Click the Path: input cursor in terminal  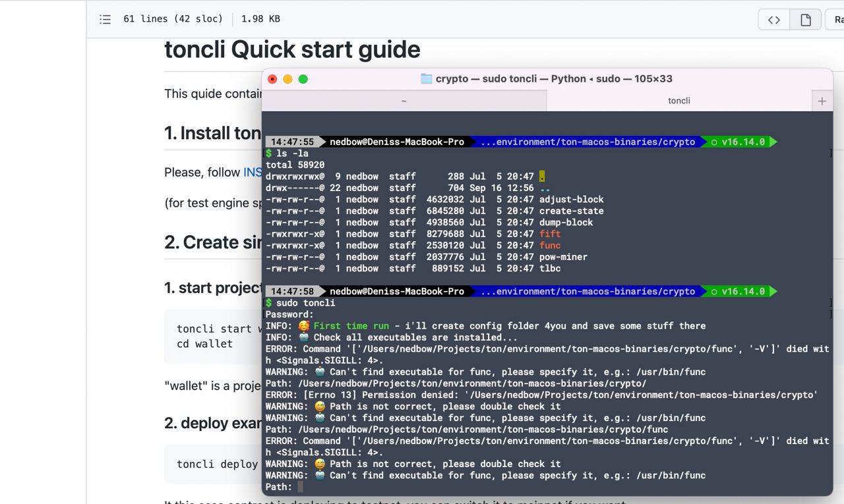[x=301, y=487]
